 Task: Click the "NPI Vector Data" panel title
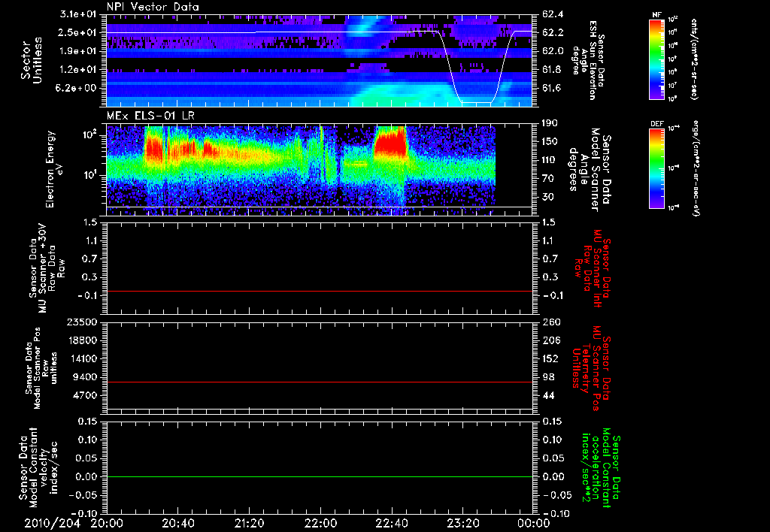point(153,7)
